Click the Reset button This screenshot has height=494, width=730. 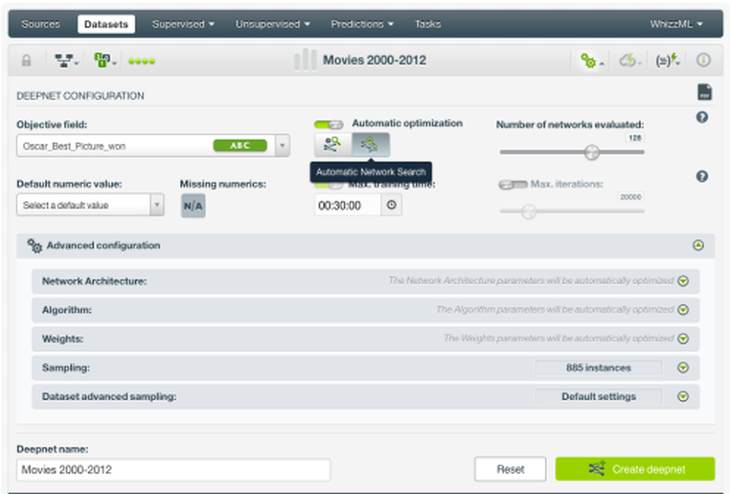tap(510, 469)
